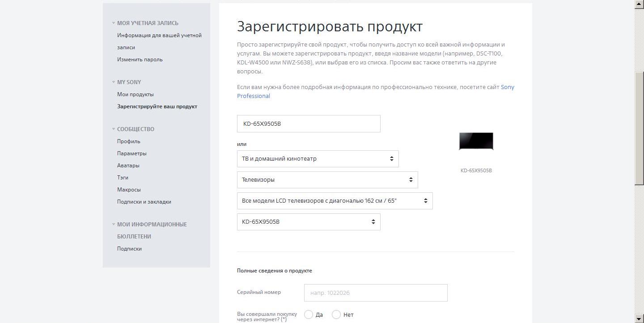The width and height of the screenshot is (644, 323).
Task: Click the model name text field
Action: tap(309, 124)
